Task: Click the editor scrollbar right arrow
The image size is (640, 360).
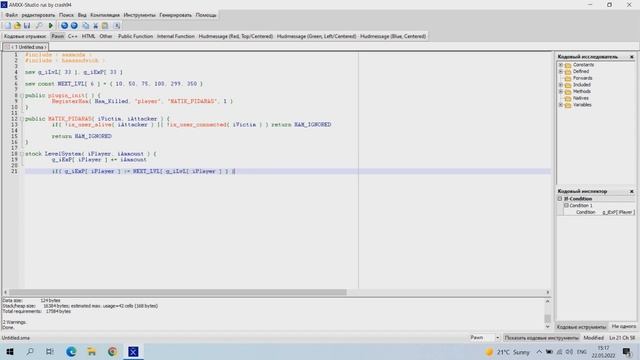Action: [548, 292]
